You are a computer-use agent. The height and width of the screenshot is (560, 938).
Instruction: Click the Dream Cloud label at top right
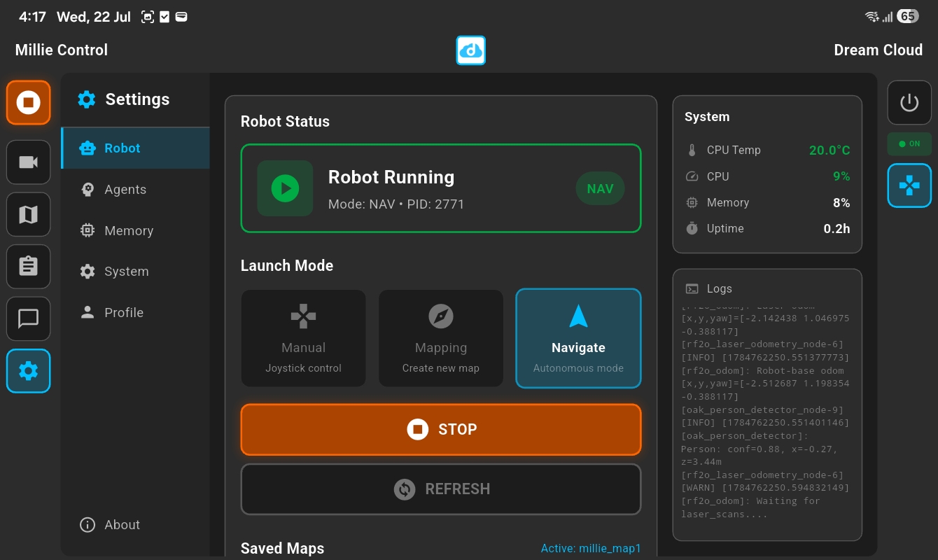[x=878, y=50]
